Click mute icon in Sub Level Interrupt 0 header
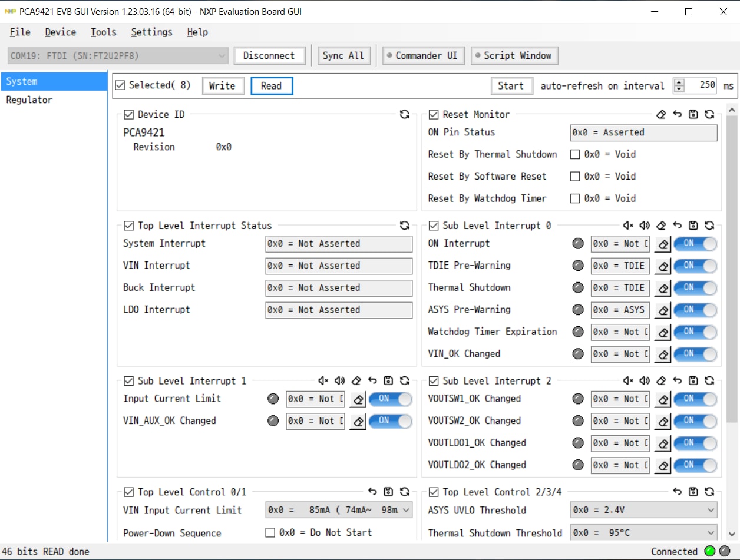Image resolution: width=740 pixels, height=560 pixels. click(x=628, y=226)
